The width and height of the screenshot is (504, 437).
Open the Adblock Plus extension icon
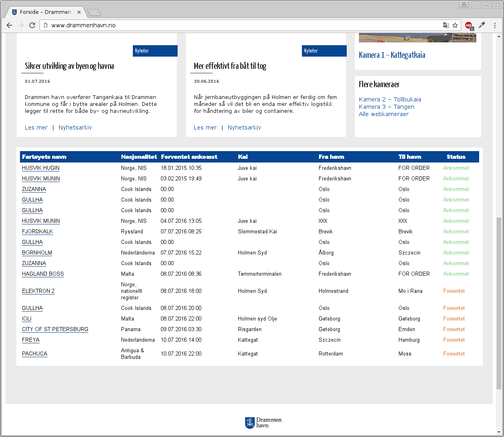(469, 25)
